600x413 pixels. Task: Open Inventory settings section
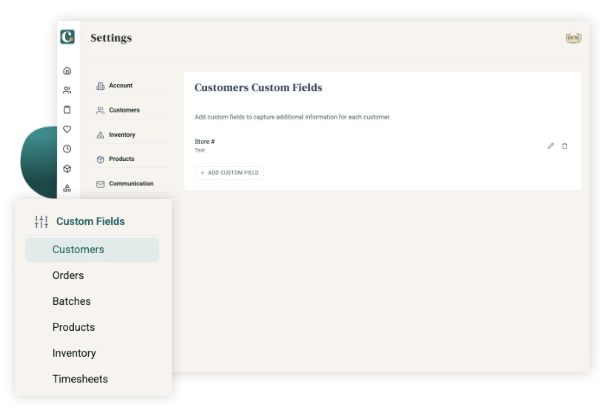[121, 135]
